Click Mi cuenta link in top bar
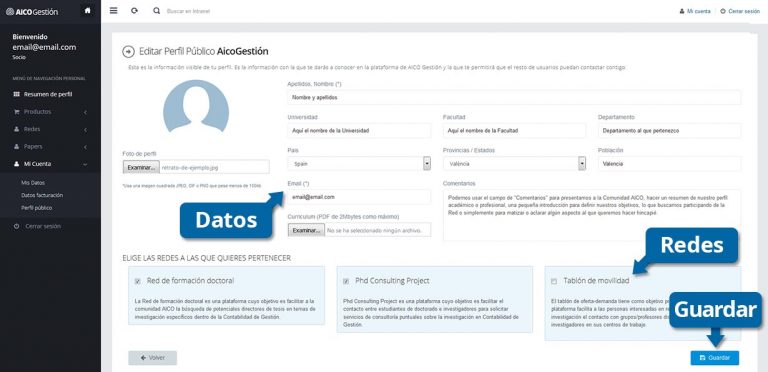768x372 pixels. click(x=698, y=11)
